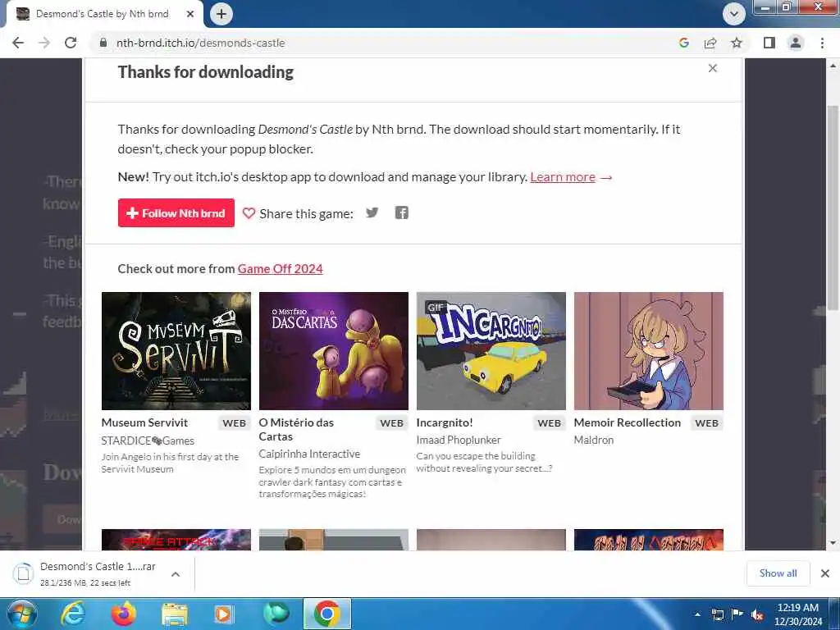Close the Thanks for downloading dialog
This screenshot has height=630, width=840.
(x=713, y=68)
